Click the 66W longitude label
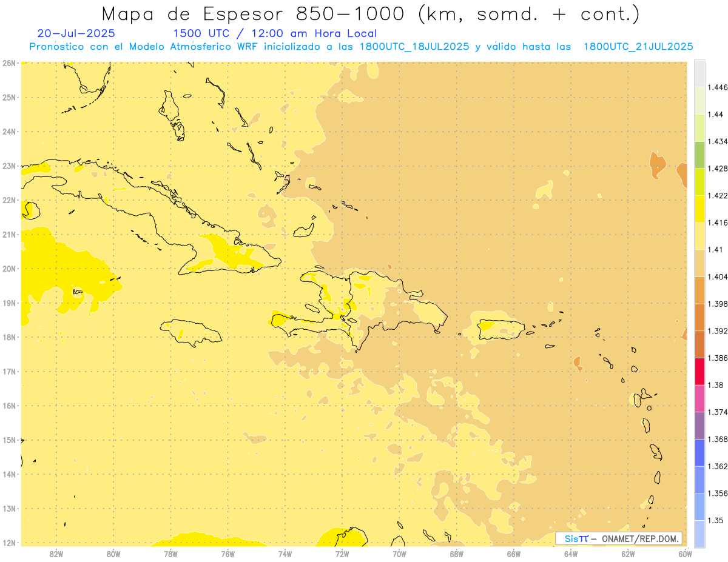 pyautogui.click(x=514, y=554)
